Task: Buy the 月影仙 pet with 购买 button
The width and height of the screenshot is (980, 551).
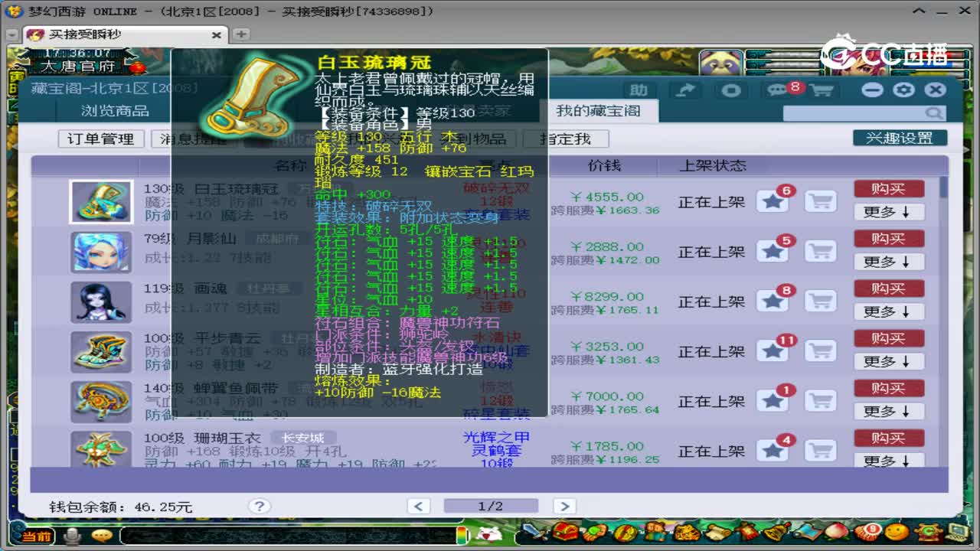Action: pyautogui.click(x=889, y=239)
